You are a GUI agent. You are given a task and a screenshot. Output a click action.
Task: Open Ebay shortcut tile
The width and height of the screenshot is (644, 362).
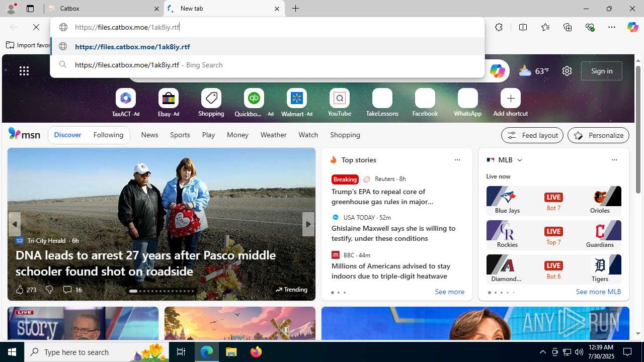[x=169, y=103]
